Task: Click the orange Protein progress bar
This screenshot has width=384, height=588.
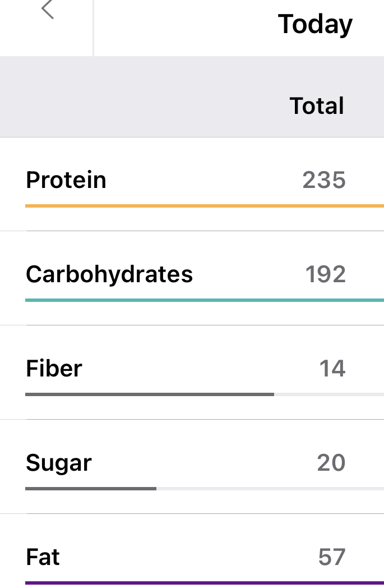Action: point(204,206)
